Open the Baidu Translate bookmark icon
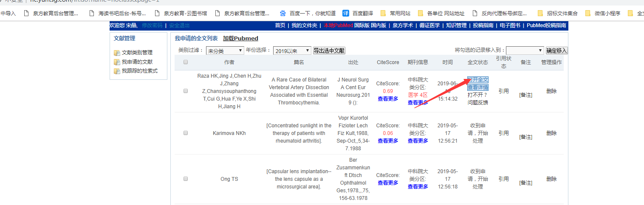The image size is (644, 205). [x=346, y=13]
